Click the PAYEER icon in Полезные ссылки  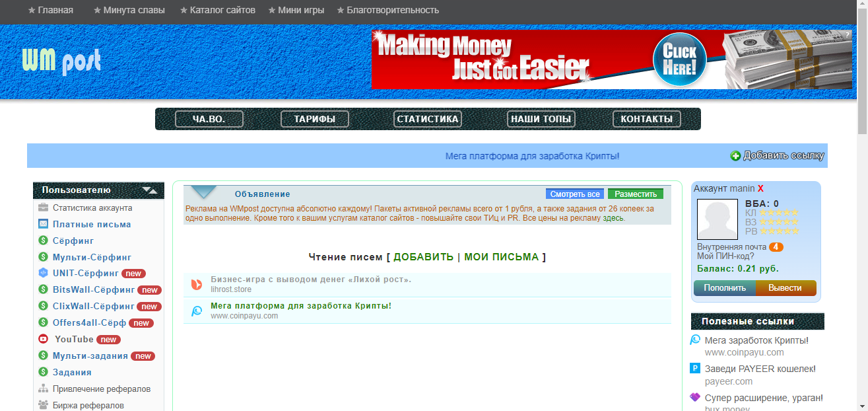click(695, 369)
